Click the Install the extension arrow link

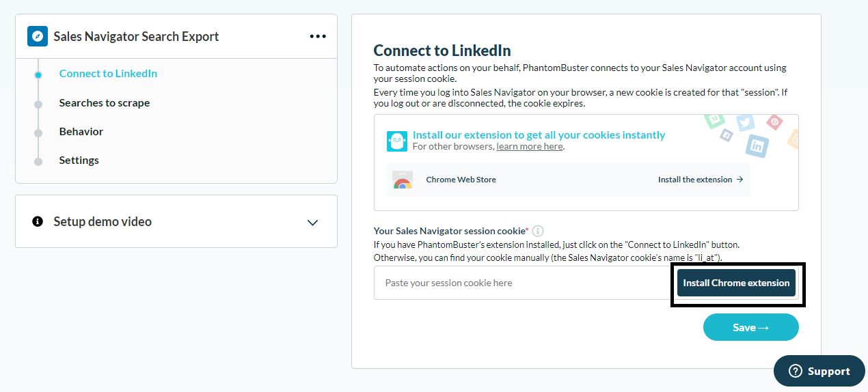point(701,180)
